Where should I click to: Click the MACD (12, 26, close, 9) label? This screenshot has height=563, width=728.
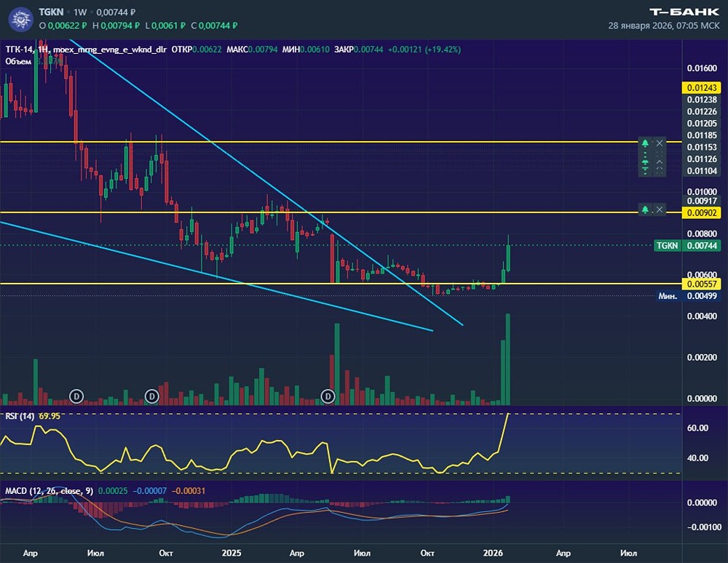pos(50,491)
